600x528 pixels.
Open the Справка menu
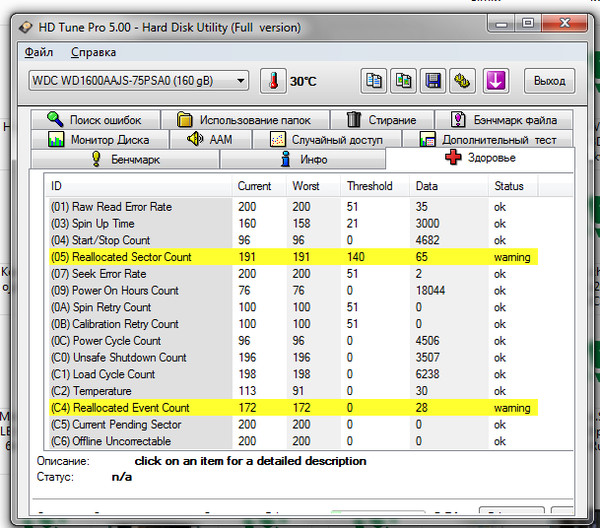click(x=93, y=52)
